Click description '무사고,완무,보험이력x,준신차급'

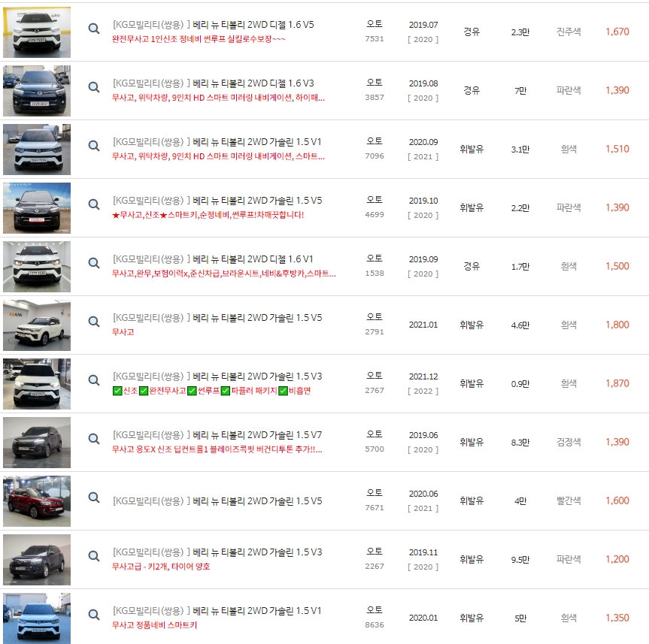pos(223,274)
